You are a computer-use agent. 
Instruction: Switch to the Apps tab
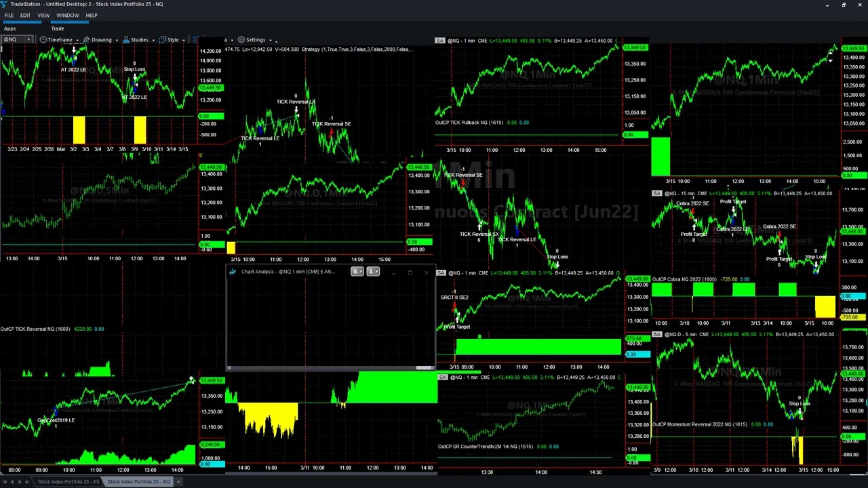tap(9, 28)
